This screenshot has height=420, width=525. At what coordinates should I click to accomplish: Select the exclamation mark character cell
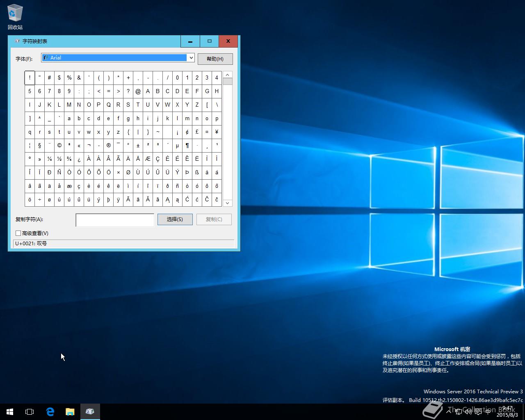(x=30, y=78)
